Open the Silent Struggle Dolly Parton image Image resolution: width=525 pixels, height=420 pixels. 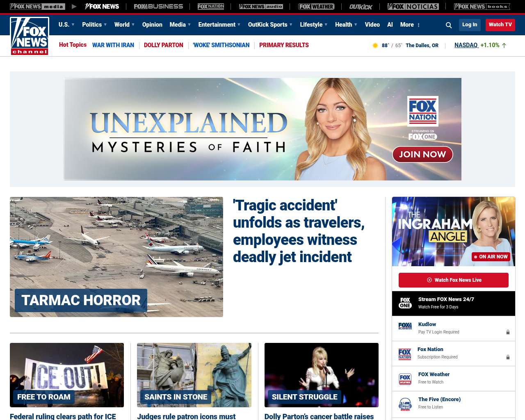322,375
